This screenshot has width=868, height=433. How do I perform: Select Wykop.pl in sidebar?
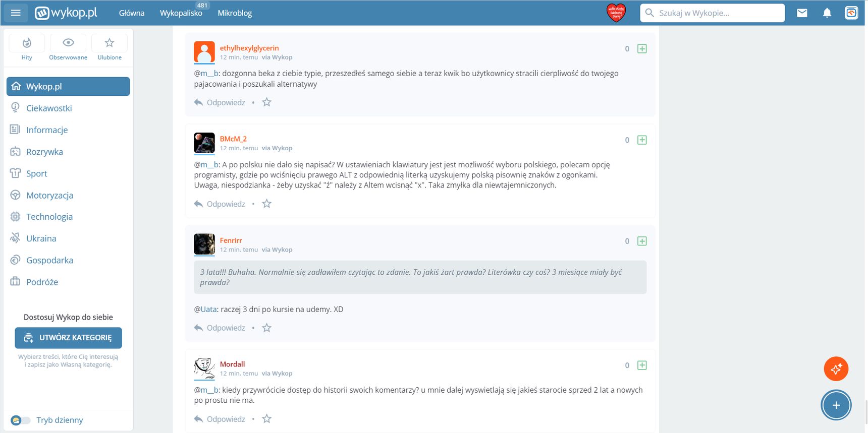click(68, 86)
